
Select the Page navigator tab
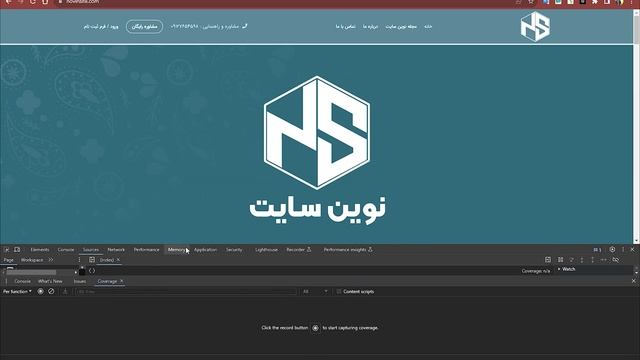point(9,260)
